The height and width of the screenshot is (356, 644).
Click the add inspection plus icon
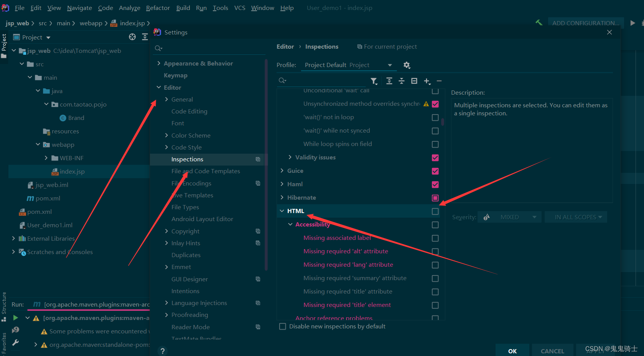coord(427,81)
